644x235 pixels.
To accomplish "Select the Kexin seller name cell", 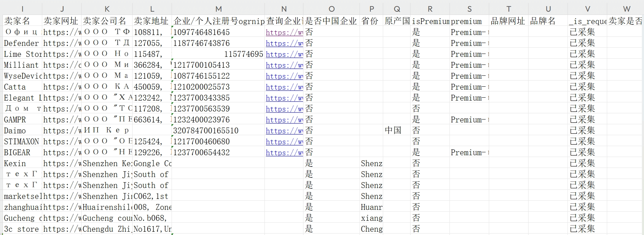I will point(23,163).
